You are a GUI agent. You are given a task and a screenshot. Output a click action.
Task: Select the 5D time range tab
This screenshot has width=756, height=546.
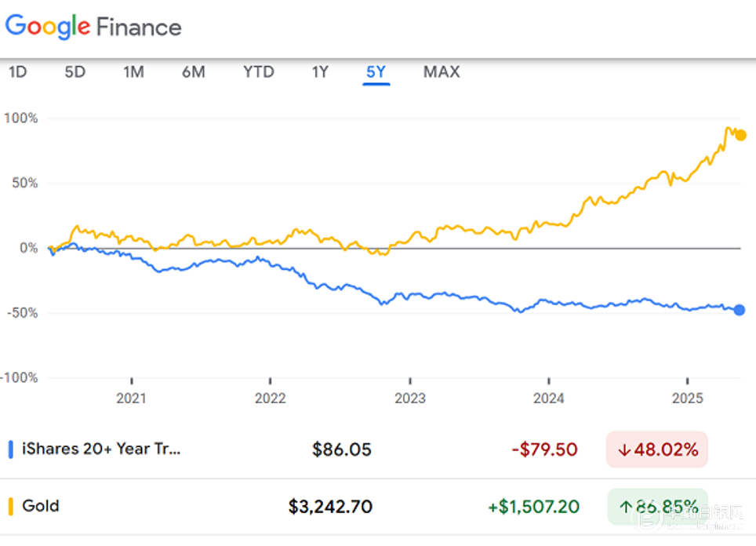click(75, 72)
